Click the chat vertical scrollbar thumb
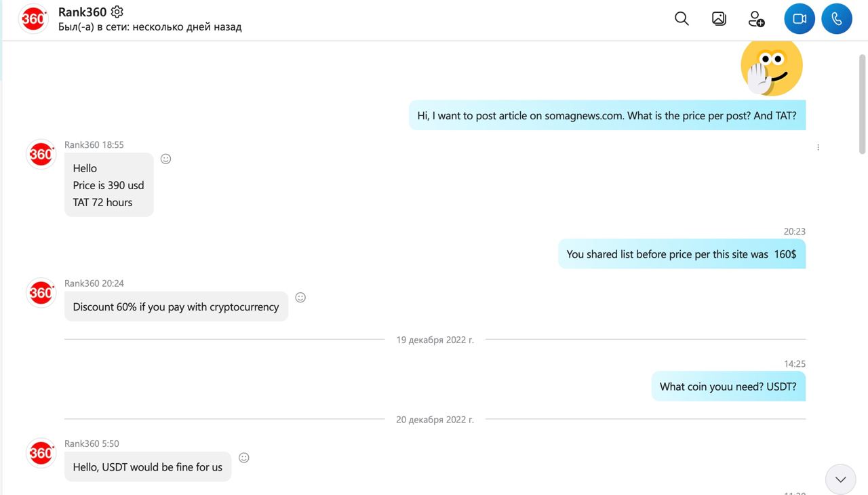The height and width of the screenshot is (495, 868). point(863,98)
